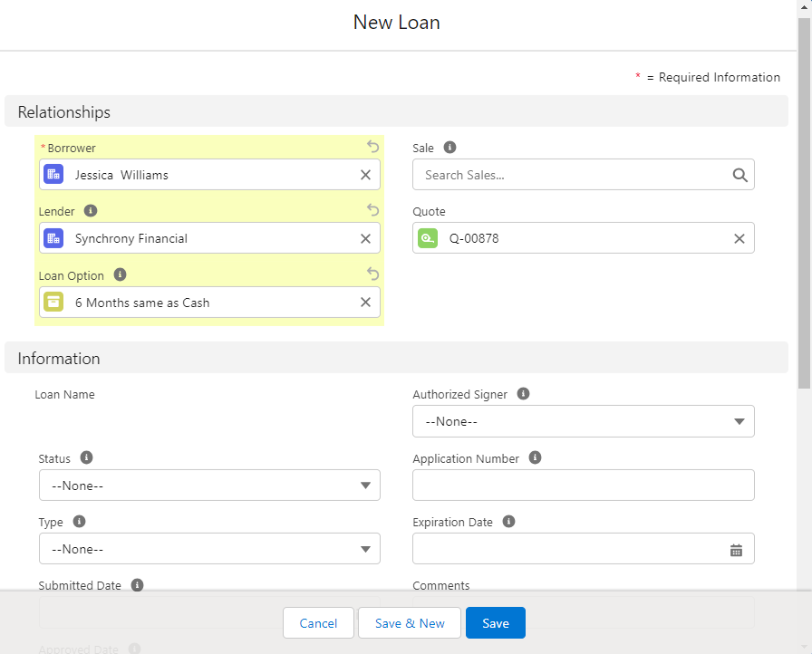Viewport: 812px width, 654px height.
Task: Click the undo arrow beside the Borrower field
Action: [372, 147]
